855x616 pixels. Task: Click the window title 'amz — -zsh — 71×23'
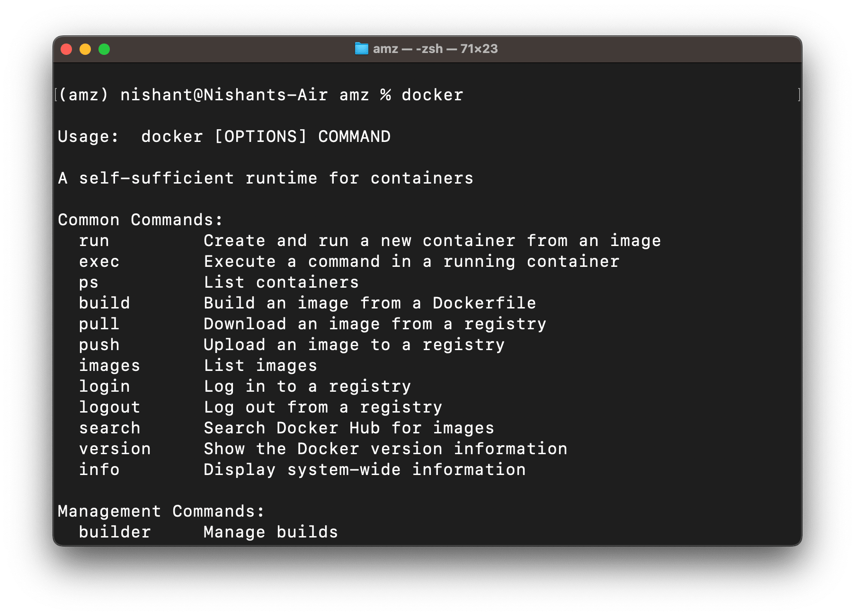coord(435,49)
